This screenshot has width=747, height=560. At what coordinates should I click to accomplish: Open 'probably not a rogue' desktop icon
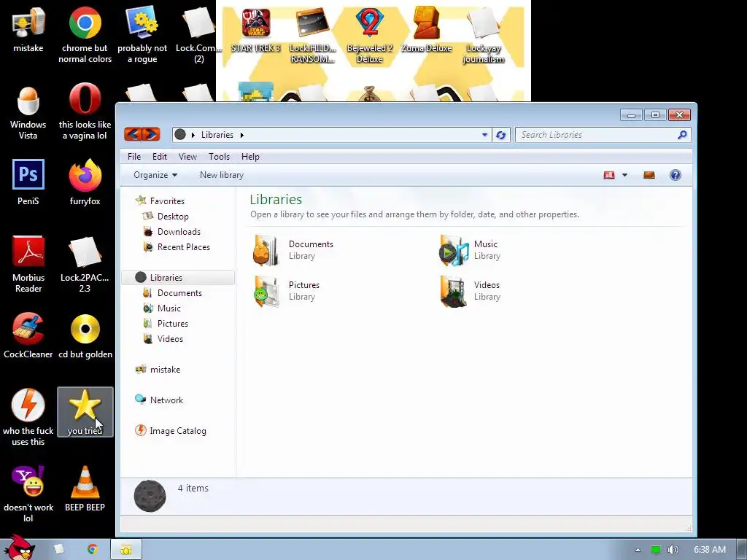[x=142, y=34]
